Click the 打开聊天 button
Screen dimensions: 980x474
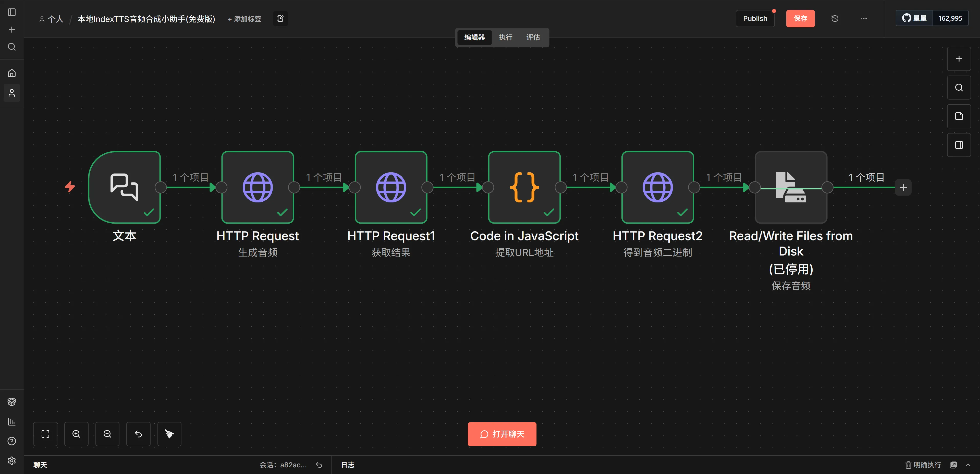tap(502, 434)
